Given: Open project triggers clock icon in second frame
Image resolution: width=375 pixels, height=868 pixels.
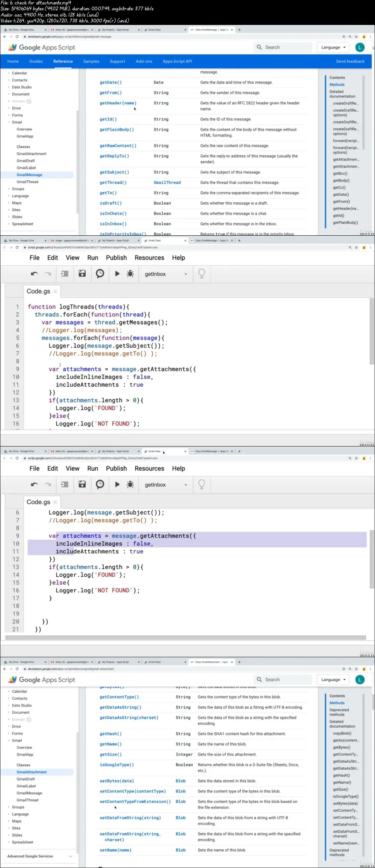Looking at the screenshot, I should (100, 273).
